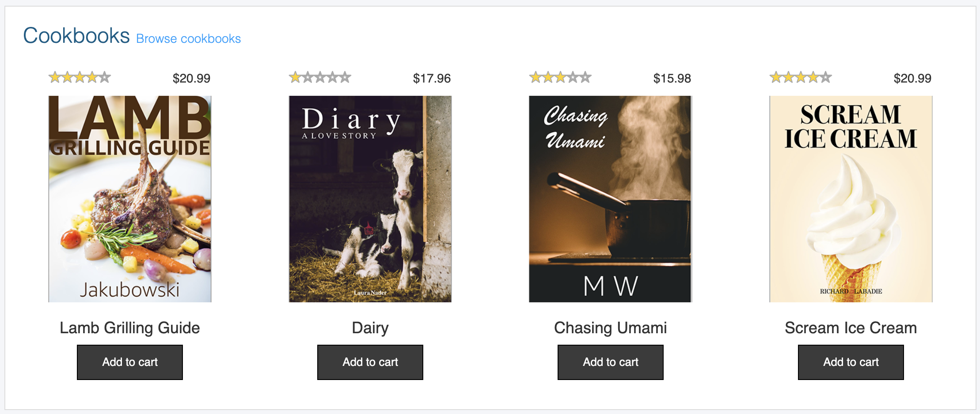The height and width of the screenshot is (414, 980).
Task: Click the Dairy book star rating
Action: click(320, 78)
